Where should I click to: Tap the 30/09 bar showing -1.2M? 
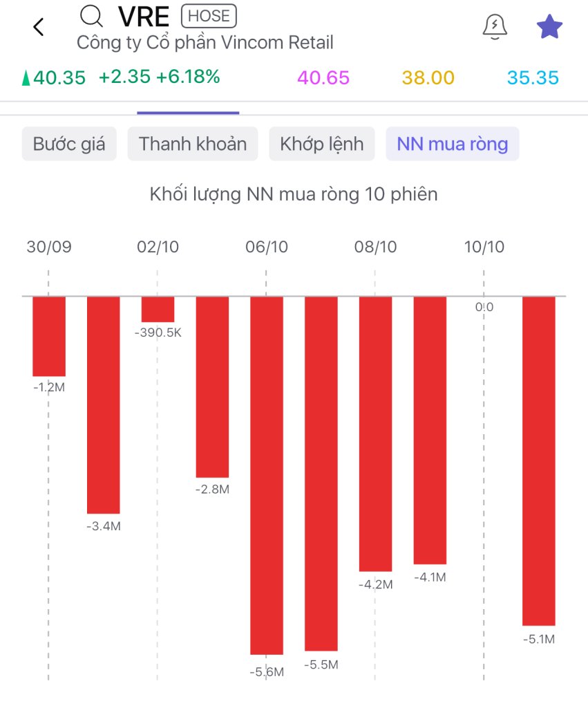pyautogui.click(x=49, y=336)
